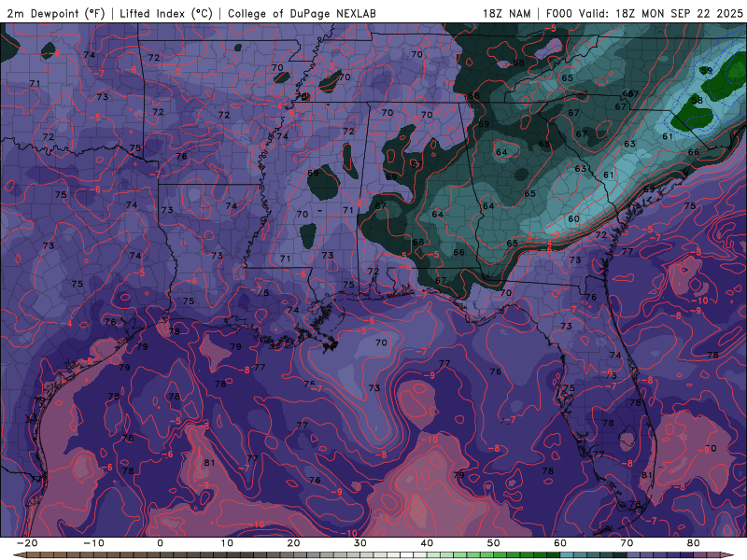The height and width of the screenshot is (560, 747).
Task: Click the '30' color scale label
Action: 360,543
